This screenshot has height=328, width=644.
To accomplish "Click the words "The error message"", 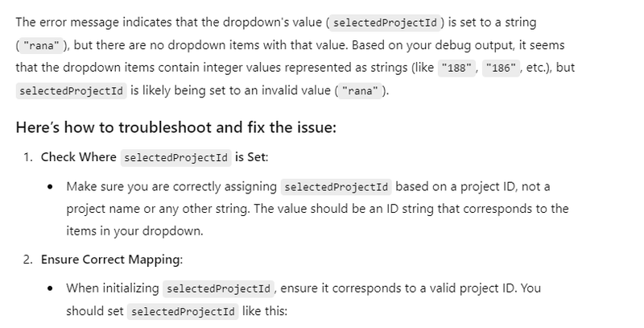I will [62, 23].
